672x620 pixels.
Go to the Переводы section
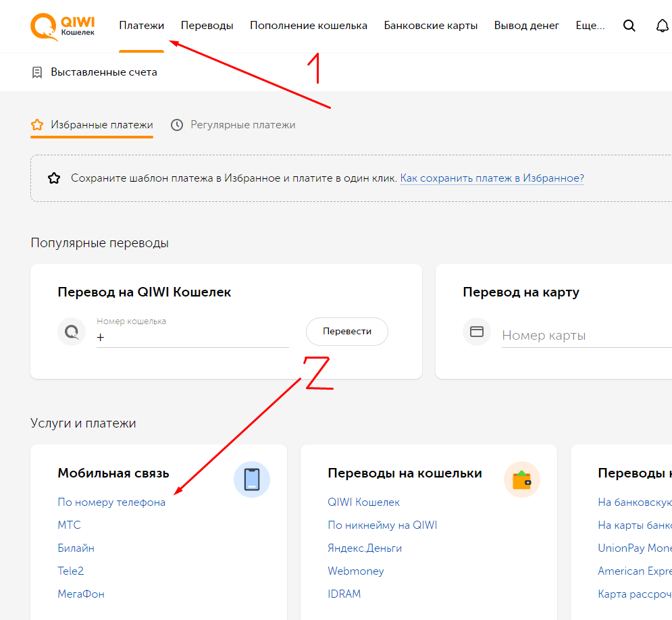point(207,26)
